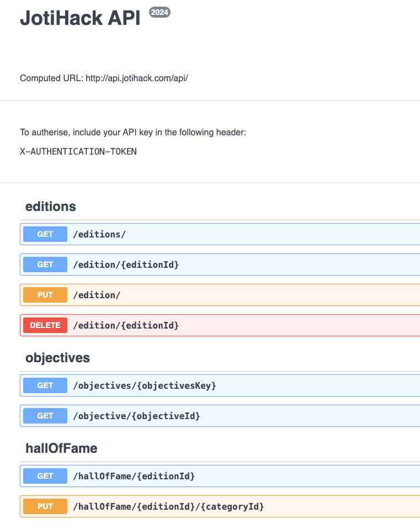Viewport: 420px width, 529px height.
Task: Click the DELETE method badge
Action: (45, 325)
